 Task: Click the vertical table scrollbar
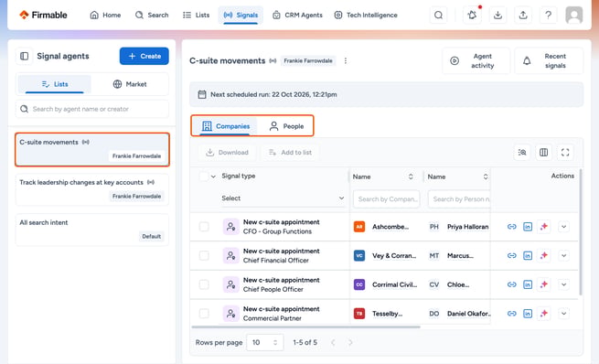581,232
